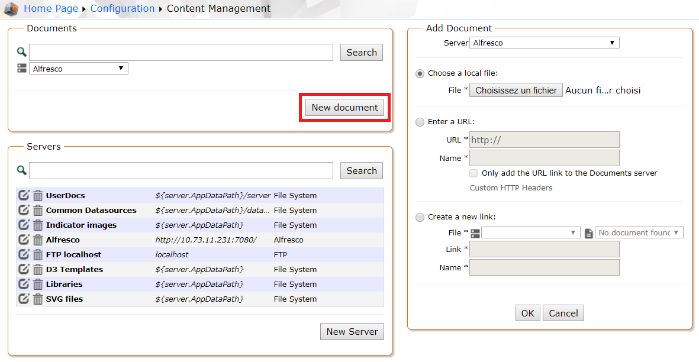Click the Servers search magnifier icon
Viewport: 699px width, 362px height.
(21, 170)
